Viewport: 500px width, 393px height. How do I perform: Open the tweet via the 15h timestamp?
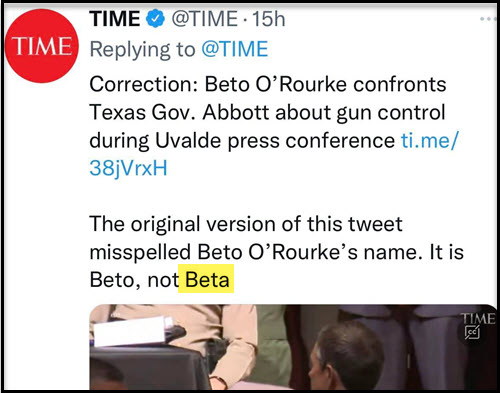click(269, 19)
